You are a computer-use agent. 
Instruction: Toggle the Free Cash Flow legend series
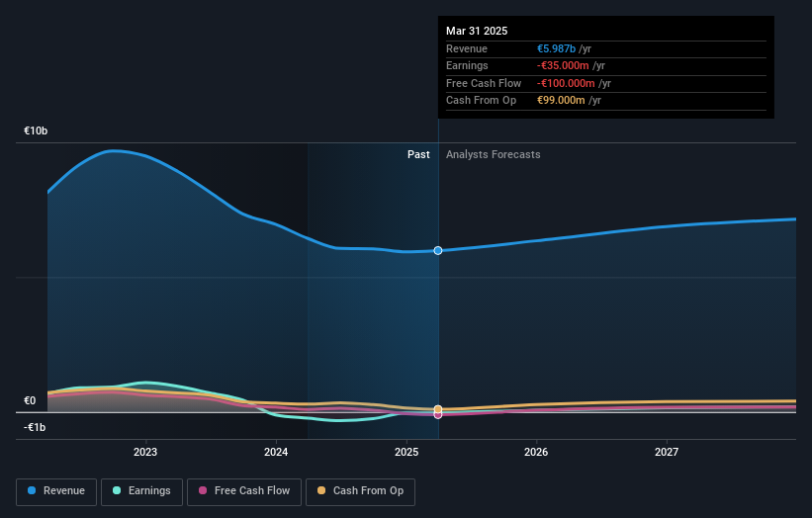coord(244,491)
